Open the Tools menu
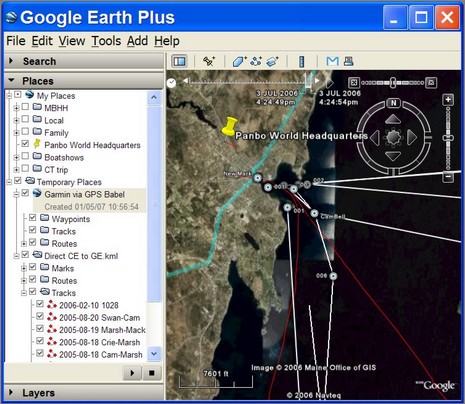Screen dimensions: 465x404 [x=106, y=41]
